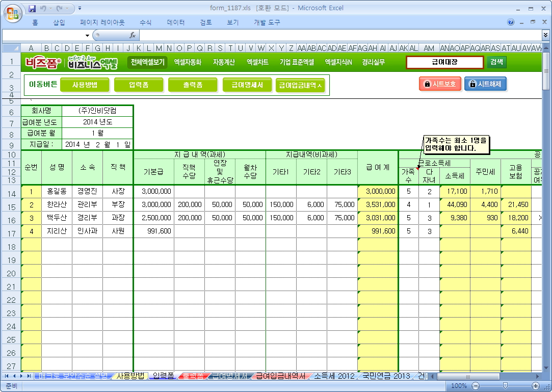552x392 pixels.
Task: Open Excel Help question mark icon
Action: click(511, 22)
